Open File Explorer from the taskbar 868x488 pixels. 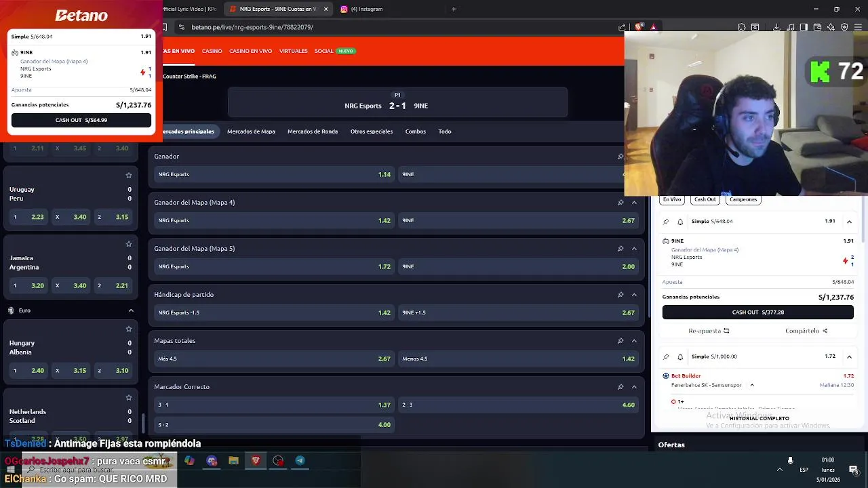pos(233,461)
